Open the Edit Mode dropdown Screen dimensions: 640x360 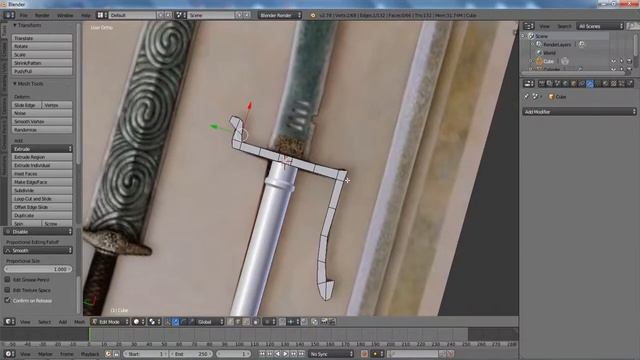tap(109, 322)
